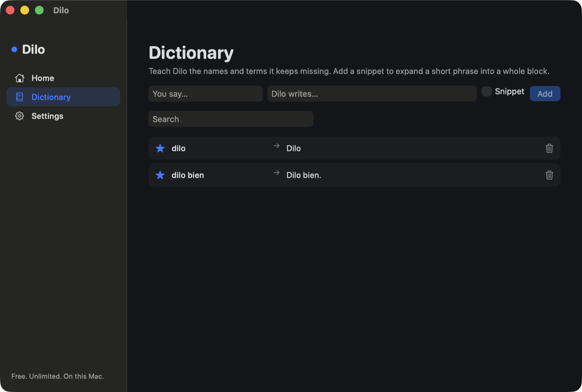Enable the Snippet checkbox
This screenshot has width=582, height=392.
[487, 91]
